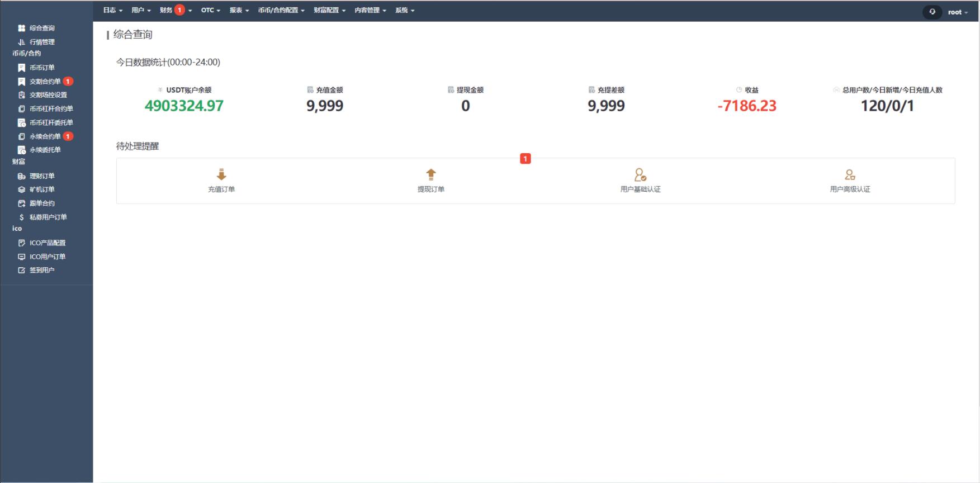The width and height of the screenshot is (980, 483).
Task: Expand the 日志 dropdown menu
Action: point(112,10)
